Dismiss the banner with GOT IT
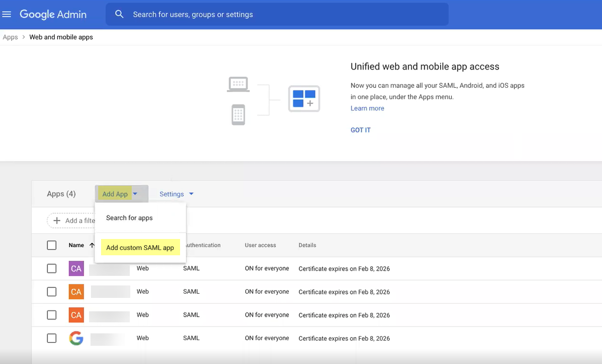The image size is (602, 364). (360, 130)
